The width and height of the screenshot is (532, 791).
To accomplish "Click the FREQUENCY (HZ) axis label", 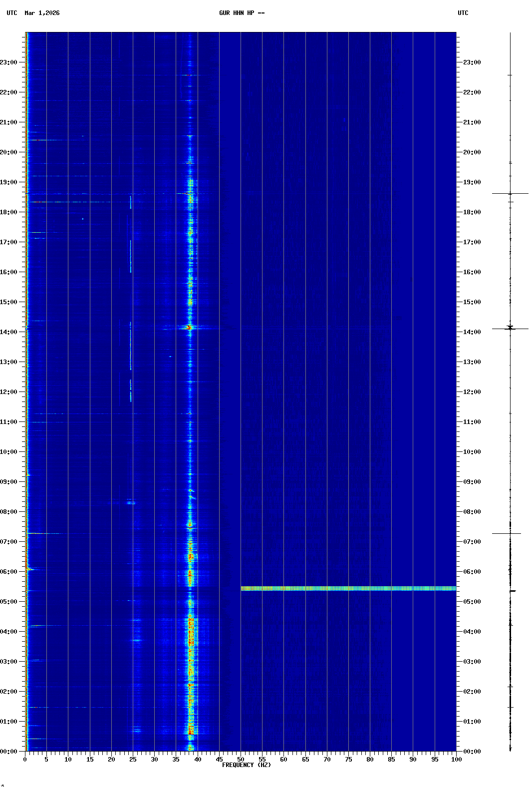I will [246, 765].
